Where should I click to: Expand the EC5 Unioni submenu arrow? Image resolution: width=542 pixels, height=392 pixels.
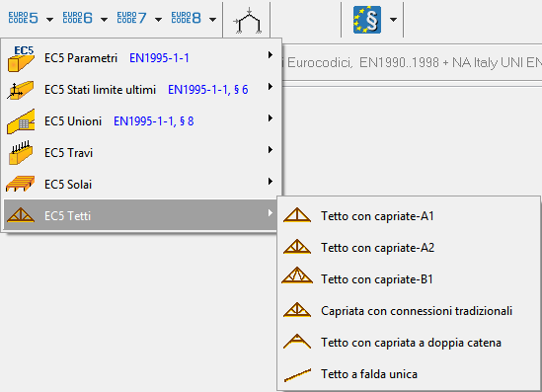[x=271, y=118]
